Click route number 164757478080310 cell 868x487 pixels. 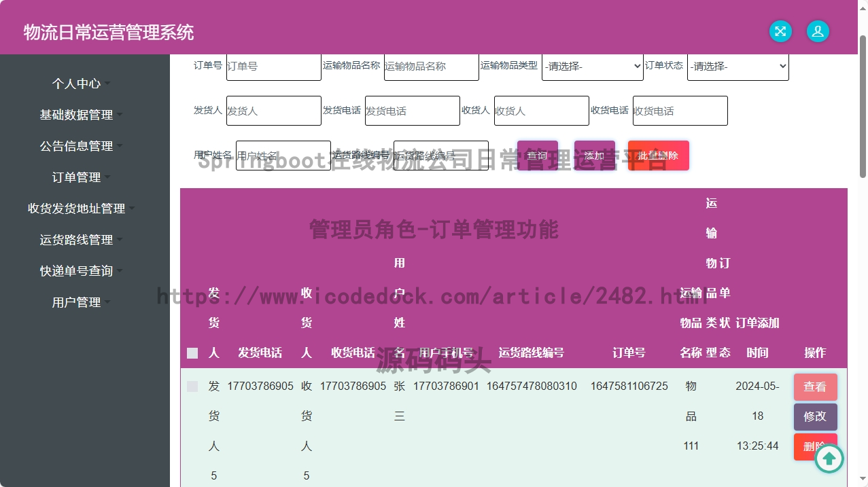click(x=532, y=386)
